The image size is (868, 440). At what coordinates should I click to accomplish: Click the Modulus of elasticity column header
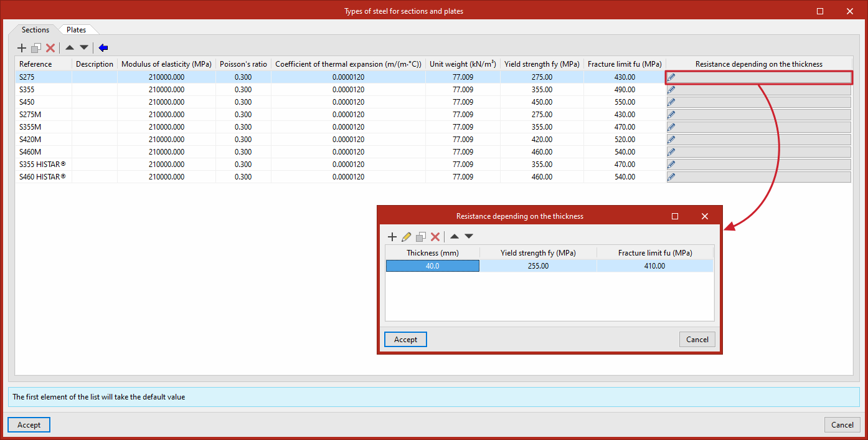[166, 64]
